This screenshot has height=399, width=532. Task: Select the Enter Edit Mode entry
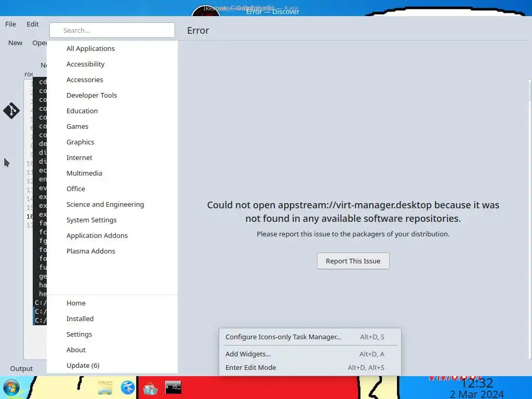(310, 367)
